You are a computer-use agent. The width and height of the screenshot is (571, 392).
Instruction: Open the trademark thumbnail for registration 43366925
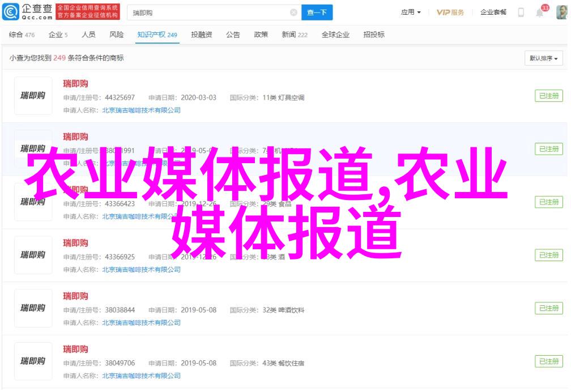pos(33,255)
